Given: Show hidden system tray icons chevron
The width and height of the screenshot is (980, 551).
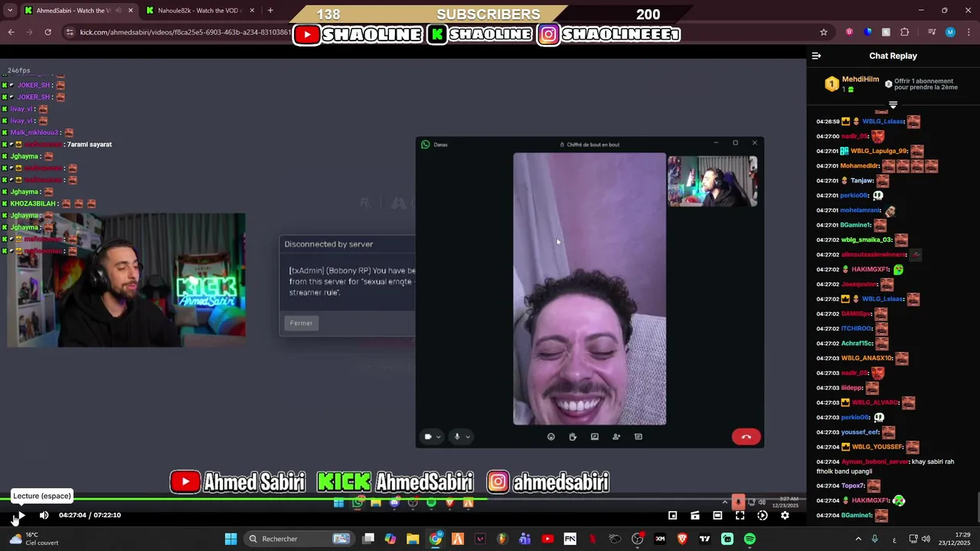Looking at the screenshot, I should click(858, 539).
